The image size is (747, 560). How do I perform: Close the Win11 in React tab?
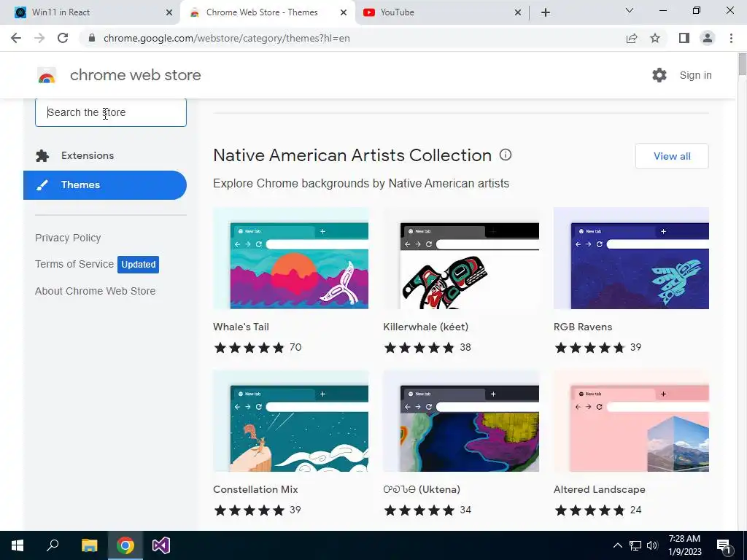169,13
